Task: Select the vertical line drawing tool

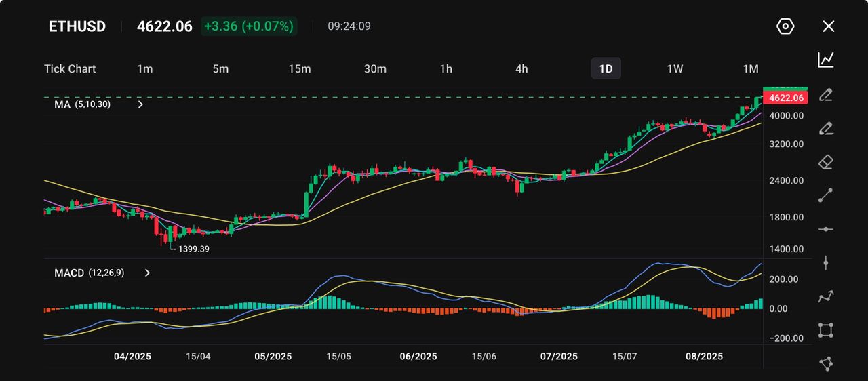Action: [825, 263]
